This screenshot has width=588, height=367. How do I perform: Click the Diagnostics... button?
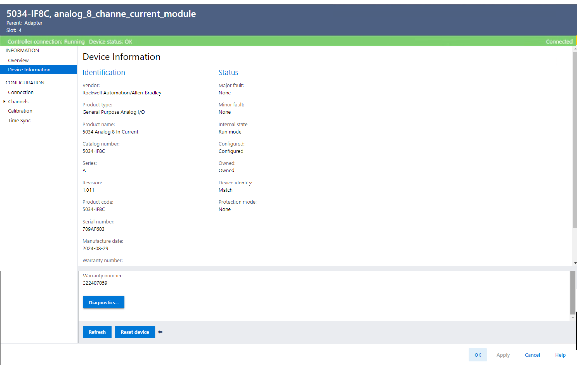104,302
